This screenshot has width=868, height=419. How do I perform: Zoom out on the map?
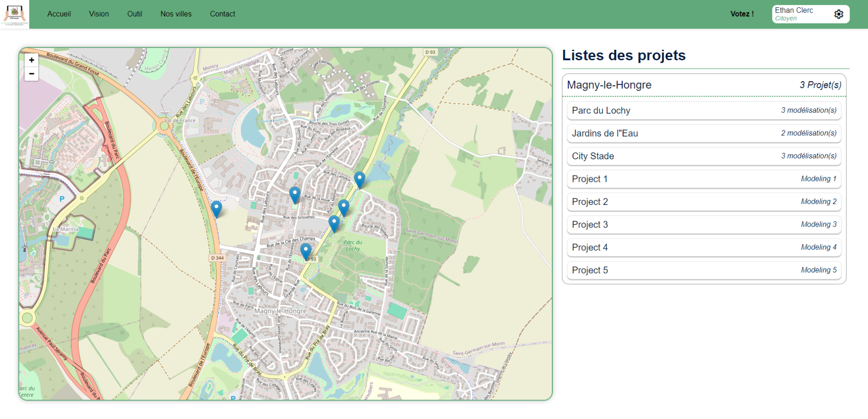click(32, 74)
